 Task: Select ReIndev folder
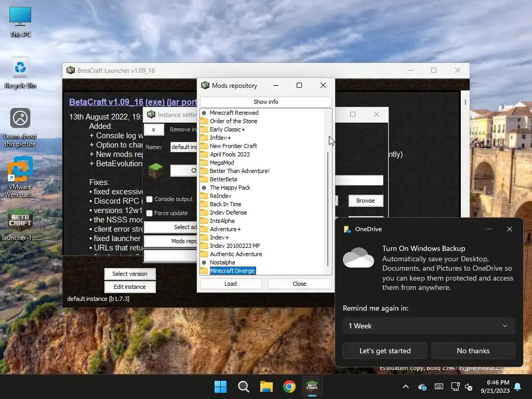click(x=220, y=196)
